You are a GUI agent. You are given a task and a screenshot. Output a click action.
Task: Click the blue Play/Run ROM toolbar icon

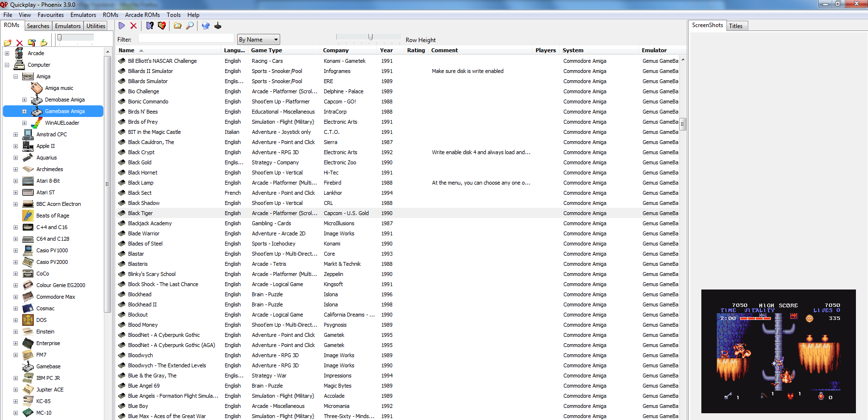[122, 26]
